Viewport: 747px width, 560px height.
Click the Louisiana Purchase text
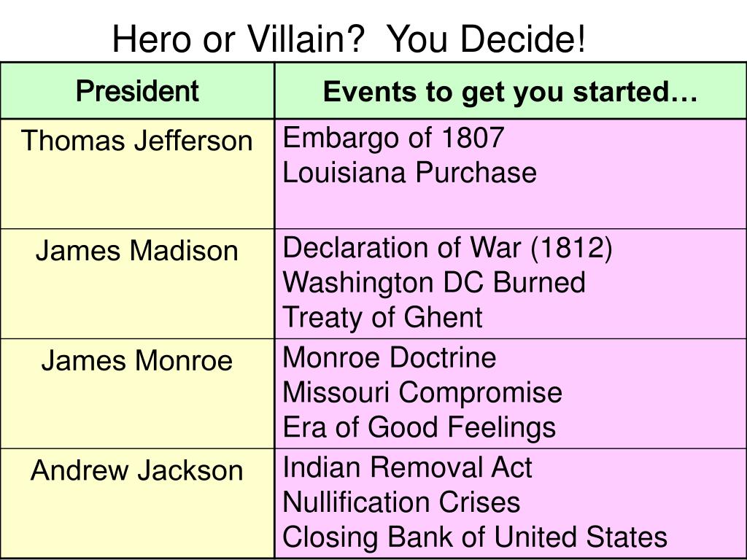[x=410, y=172]
